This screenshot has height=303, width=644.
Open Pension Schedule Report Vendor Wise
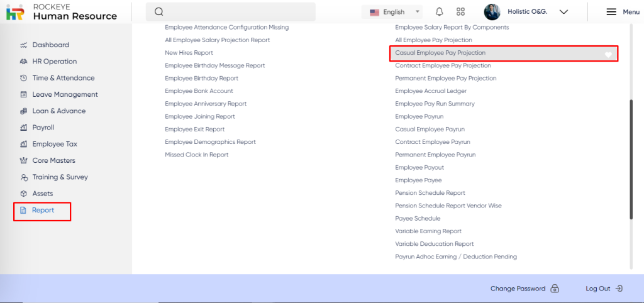[x=448, y=206]
